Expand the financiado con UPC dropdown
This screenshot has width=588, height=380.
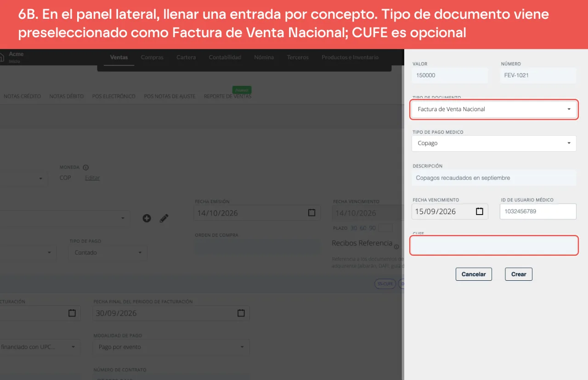(x=40, y=347)
